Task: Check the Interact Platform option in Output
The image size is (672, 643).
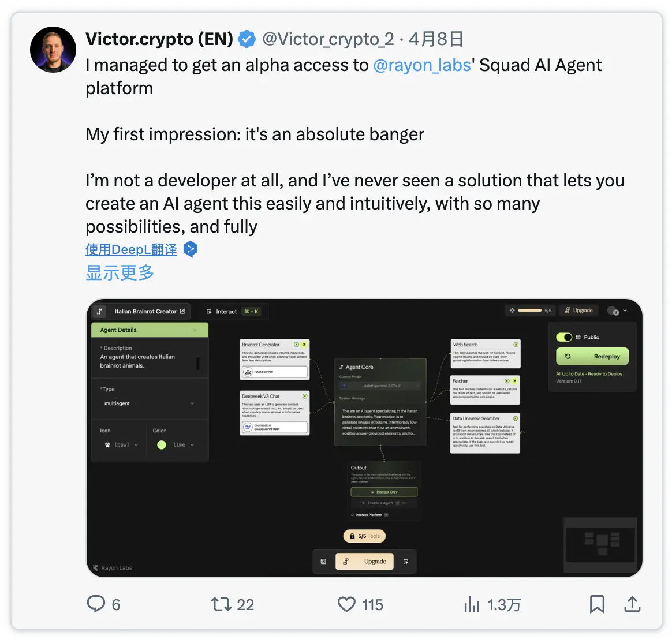Action: coord(386,515)
